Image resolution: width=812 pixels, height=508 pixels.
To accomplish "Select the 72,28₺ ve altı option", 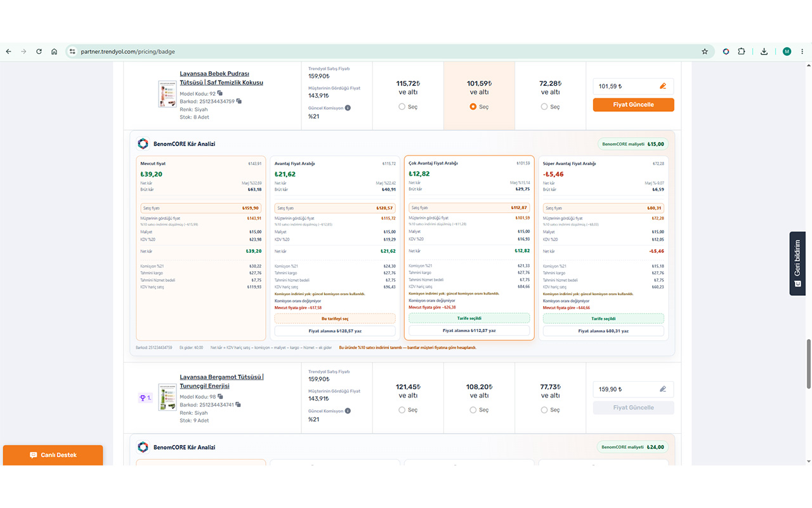I will 544,107.
